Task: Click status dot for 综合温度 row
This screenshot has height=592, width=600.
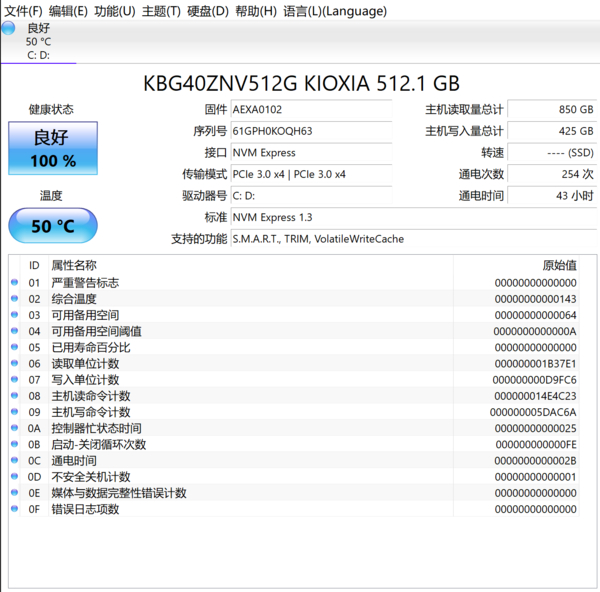Action: point(15,298)
